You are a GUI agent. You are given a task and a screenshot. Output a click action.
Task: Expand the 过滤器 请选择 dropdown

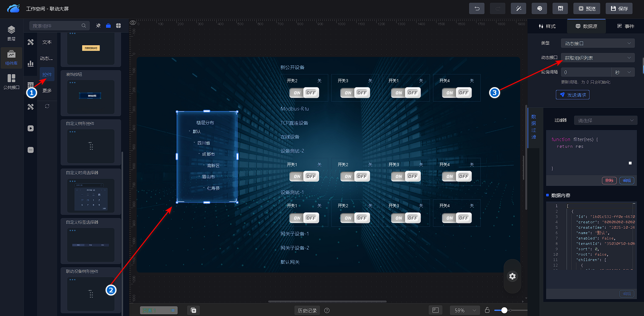(x=605, y=120)
